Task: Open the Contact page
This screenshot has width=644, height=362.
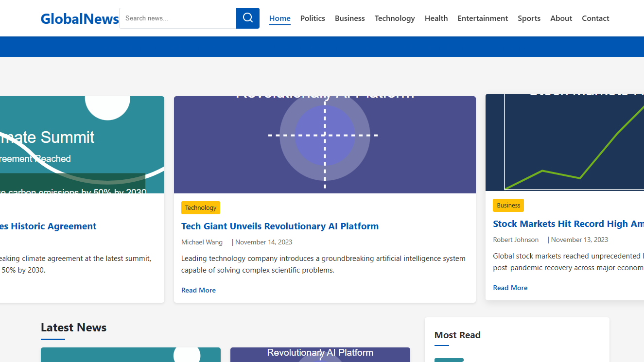Action: point(595,18)
